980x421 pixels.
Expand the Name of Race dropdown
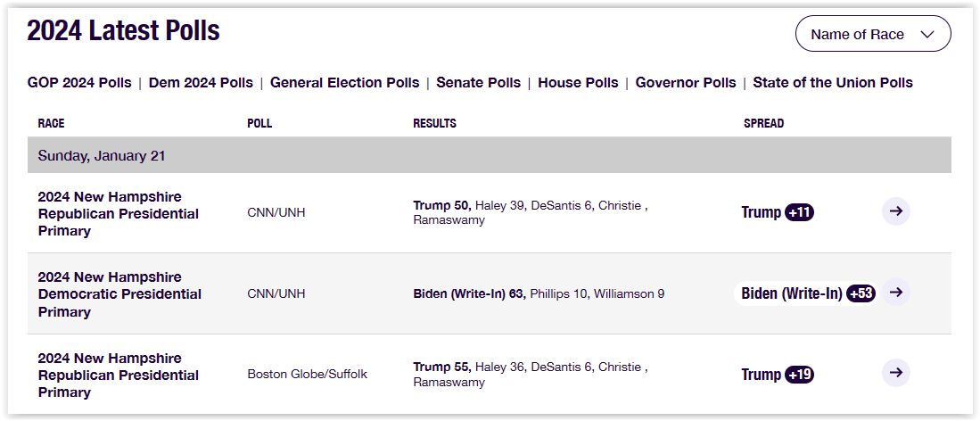[873, 34]
